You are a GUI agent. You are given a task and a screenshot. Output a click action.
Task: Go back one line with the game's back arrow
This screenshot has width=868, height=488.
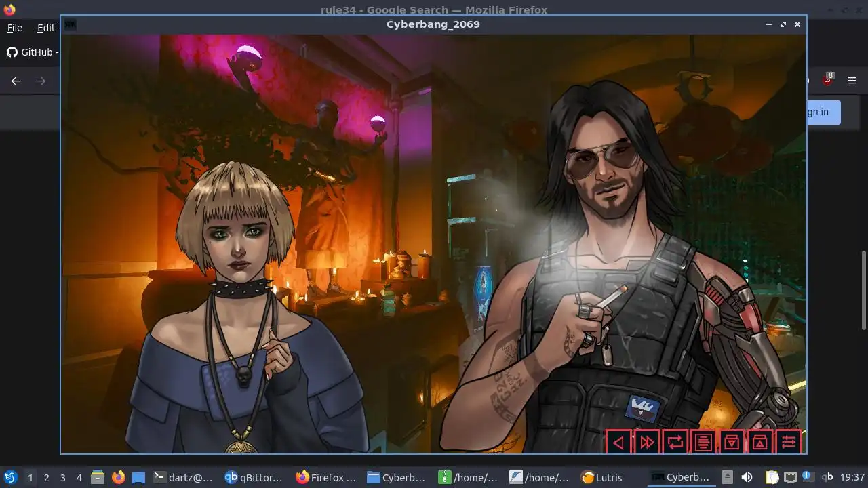618,443
